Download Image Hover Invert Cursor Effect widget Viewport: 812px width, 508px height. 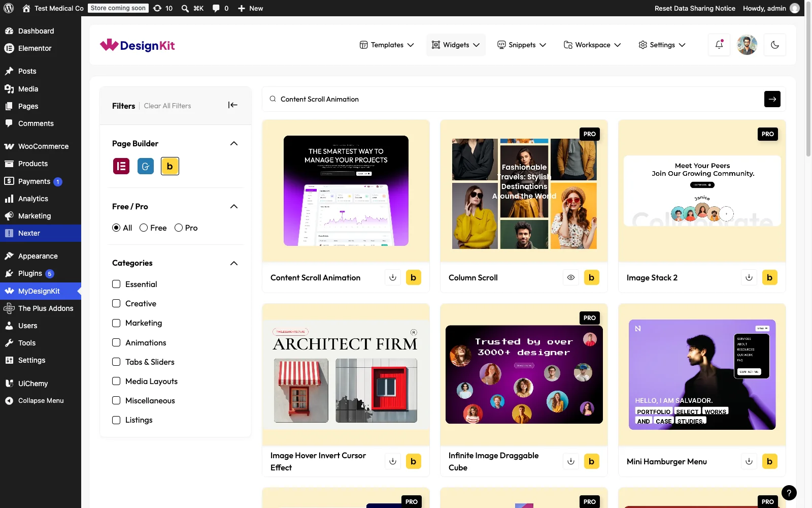(x=393, y=461)
